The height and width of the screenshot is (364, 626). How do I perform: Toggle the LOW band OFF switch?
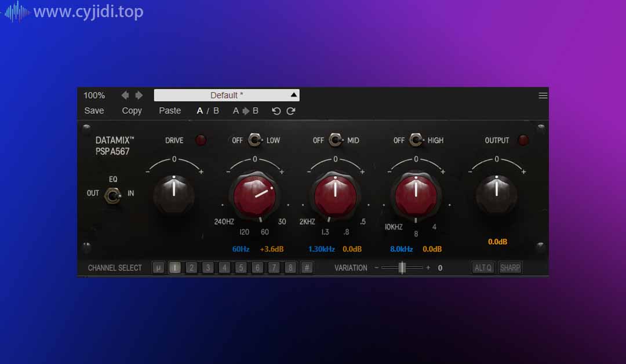click(254, 140)
